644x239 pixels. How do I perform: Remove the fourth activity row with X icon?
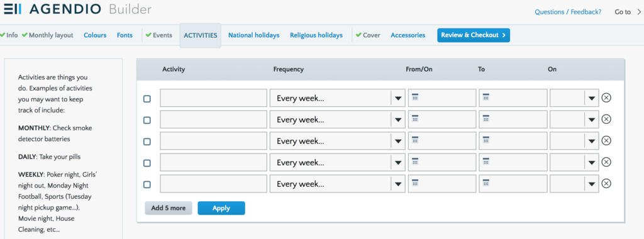(606, 162)
